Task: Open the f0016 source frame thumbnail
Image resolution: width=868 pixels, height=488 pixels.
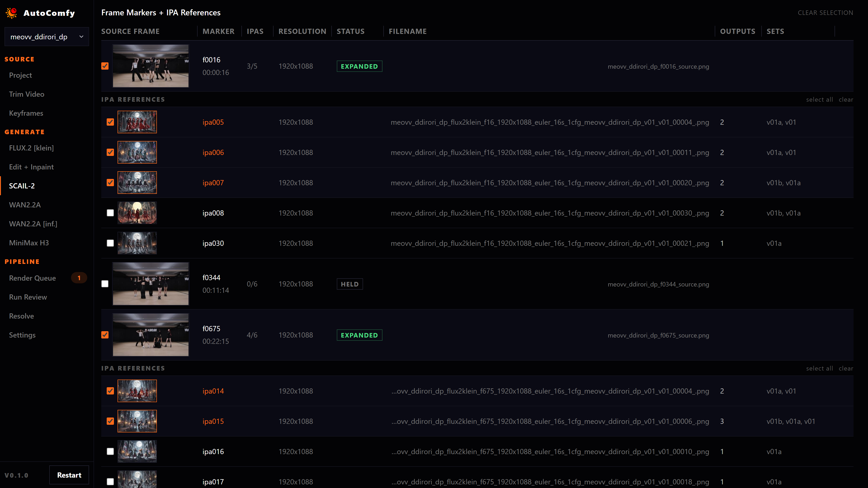Action: pos(151,66)
